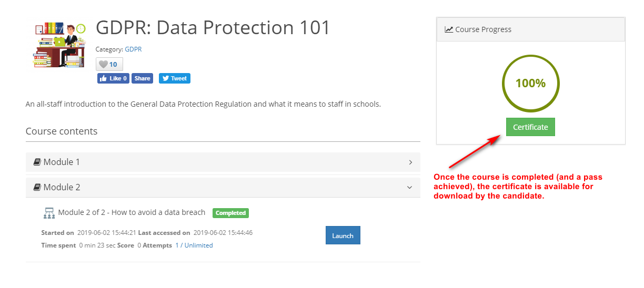Image resolution: width=644 pixels, height=288 pixels.
Task: Click the Facebook Like thumbs-up button
Action: click(x=113, y=78)
